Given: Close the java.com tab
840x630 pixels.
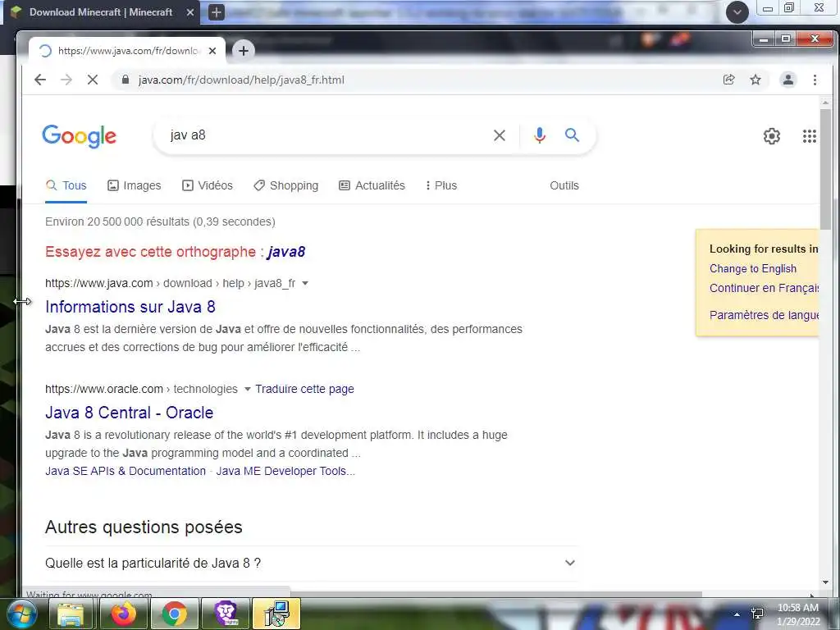Looking at the screenshot, I should (x=212, y=51).
